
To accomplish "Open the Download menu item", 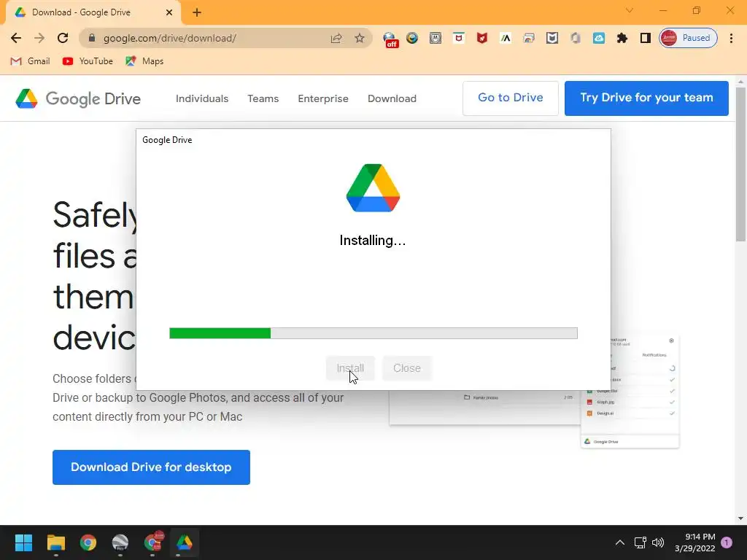I will click(x=392, y=98).
